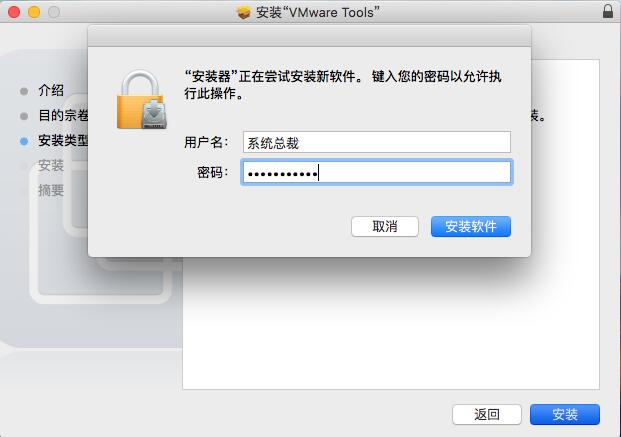621x437 pixels.
Task: Click the 安装软件 button
Action: [x=471, y=227]
